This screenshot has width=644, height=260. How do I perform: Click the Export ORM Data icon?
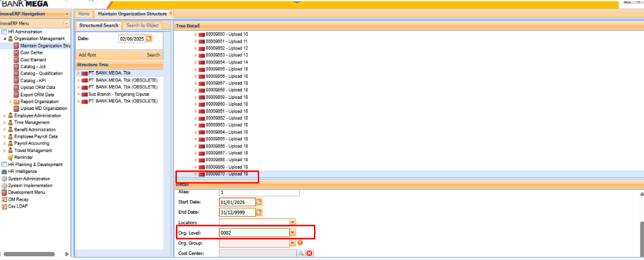pos(17,94)
